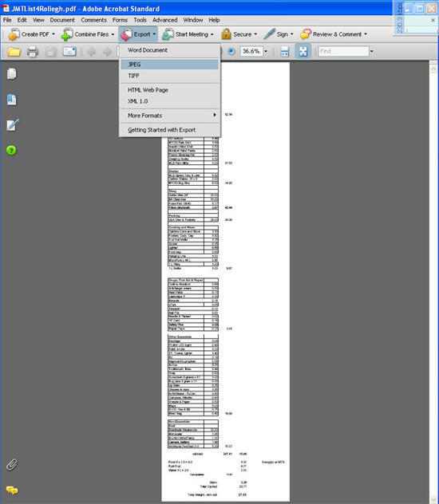Click the Create PDF toolbar icon

14,34
